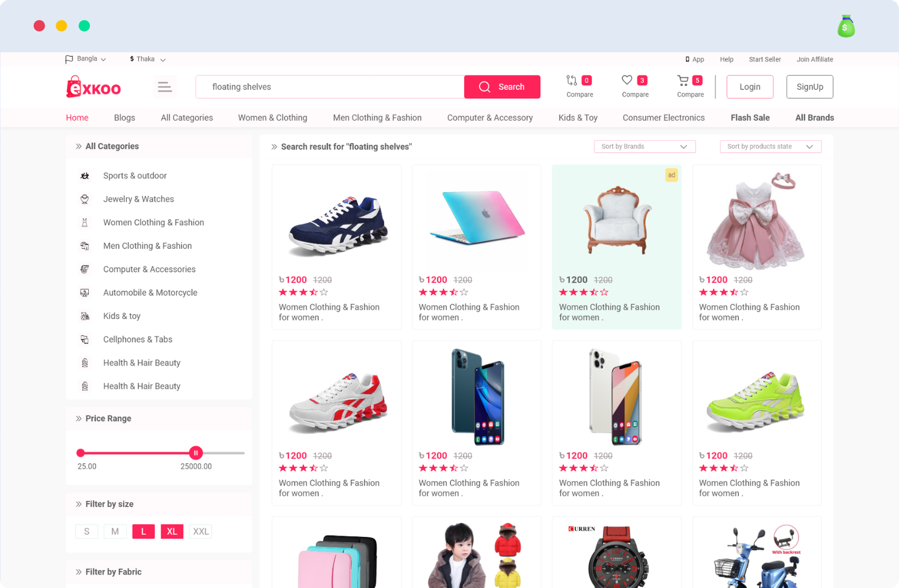The width and height of the screenshot is (899, 588).
Task: Click the compare arrows icon with badge 0
Action: [572, 80]
